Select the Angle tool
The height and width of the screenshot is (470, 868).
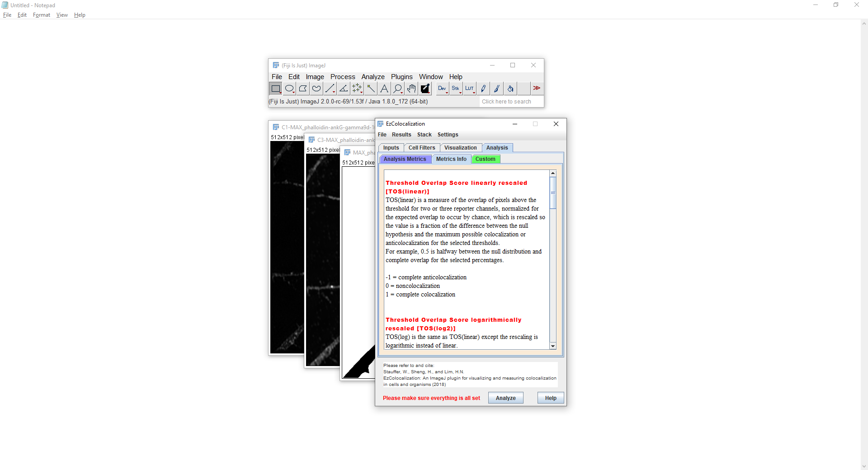click(x=344, y=89)
